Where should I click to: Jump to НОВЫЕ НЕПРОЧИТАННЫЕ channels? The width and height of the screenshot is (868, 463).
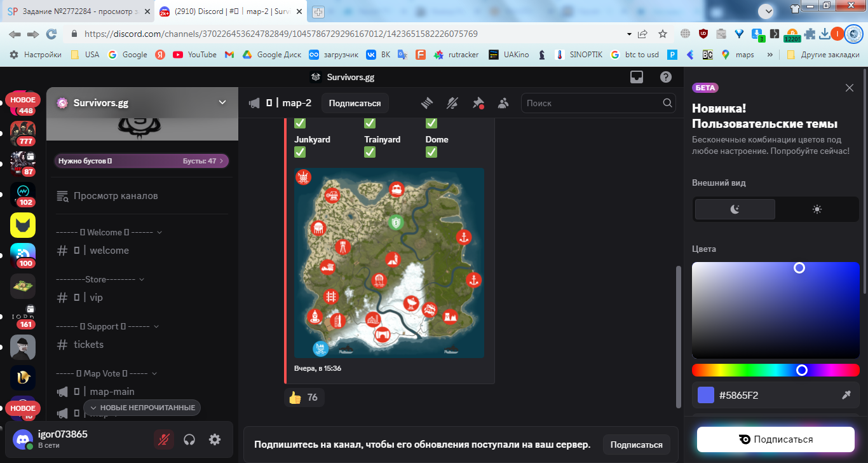click(x=142, y=408)
